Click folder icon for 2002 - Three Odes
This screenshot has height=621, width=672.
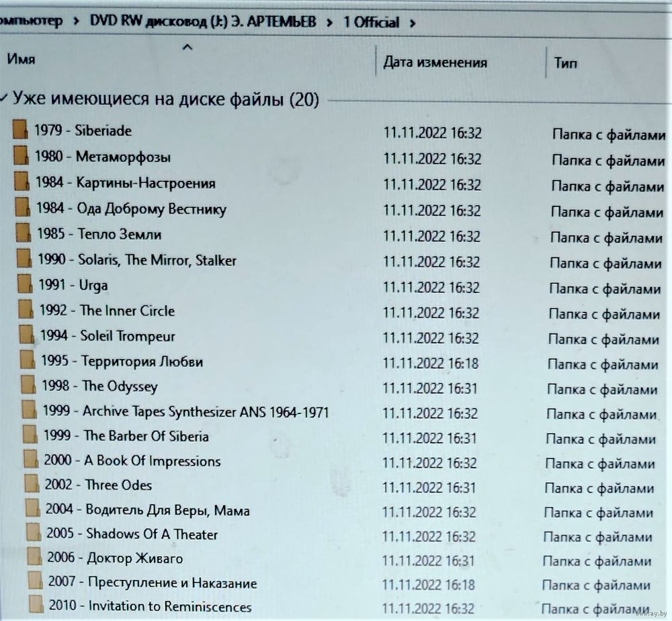[32, 483]
